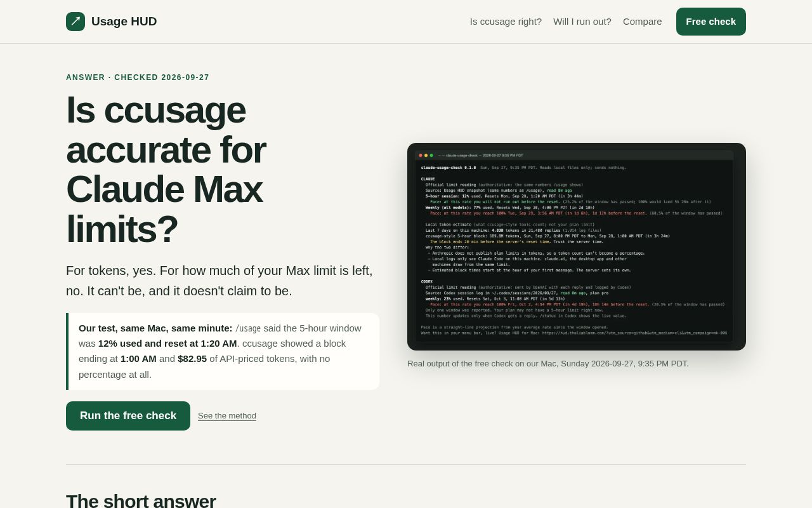The image size is (812, 508).
Task: Click the bold 'Our test, same Mac, same minute:' text
Action: pyautogui.click(x=155, y=328)
